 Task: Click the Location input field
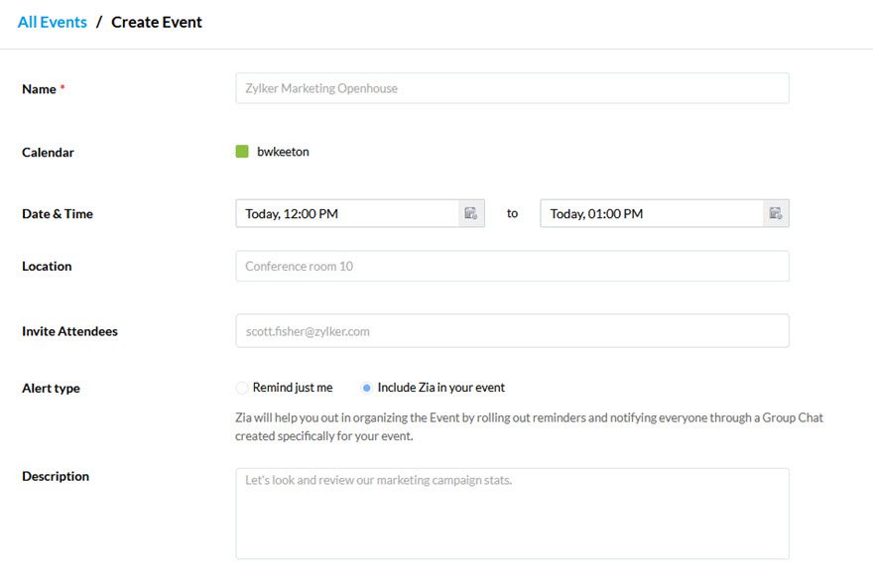[512, 265]
